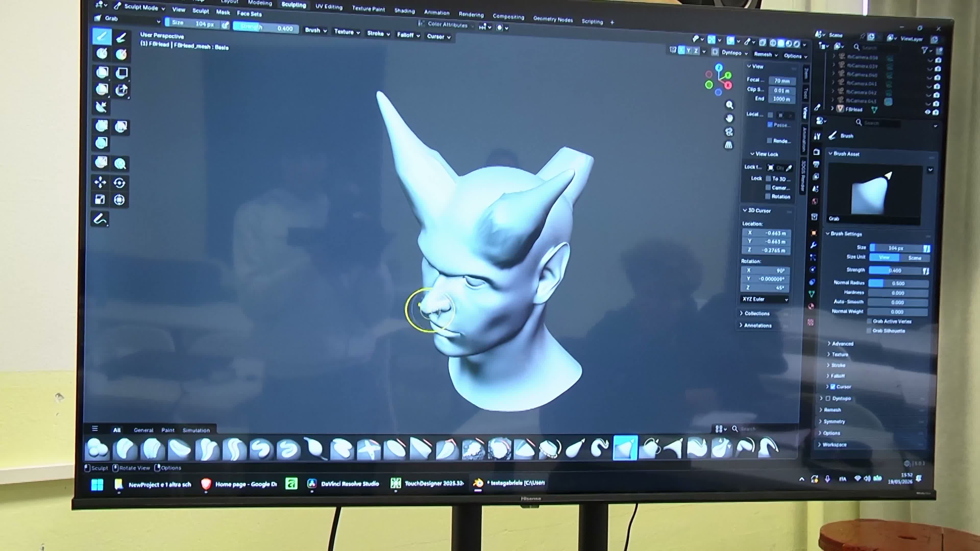Enable Grab Silhouette checkbox
This screenshot has height=551, width=980.
click(x=869, y=331)
